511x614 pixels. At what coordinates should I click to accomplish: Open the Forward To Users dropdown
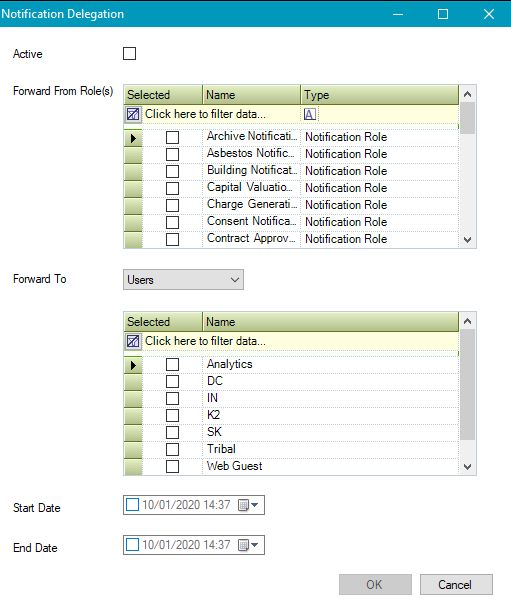click(183, 280)
